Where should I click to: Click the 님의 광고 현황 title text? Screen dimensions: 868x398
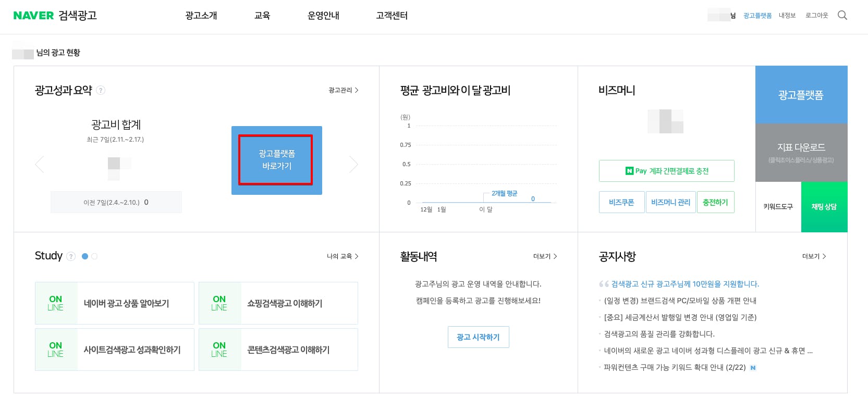[58, 53]
